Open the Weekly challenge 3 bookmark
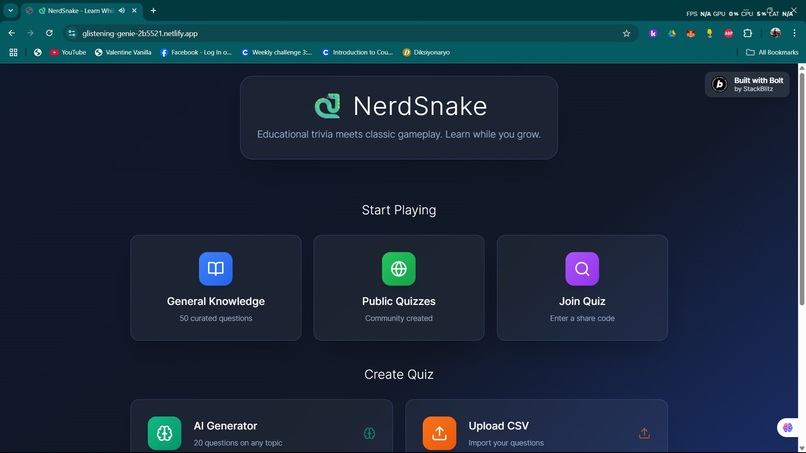Image resolution: width=806 pixels, height=453 pixels. [277, 52]
